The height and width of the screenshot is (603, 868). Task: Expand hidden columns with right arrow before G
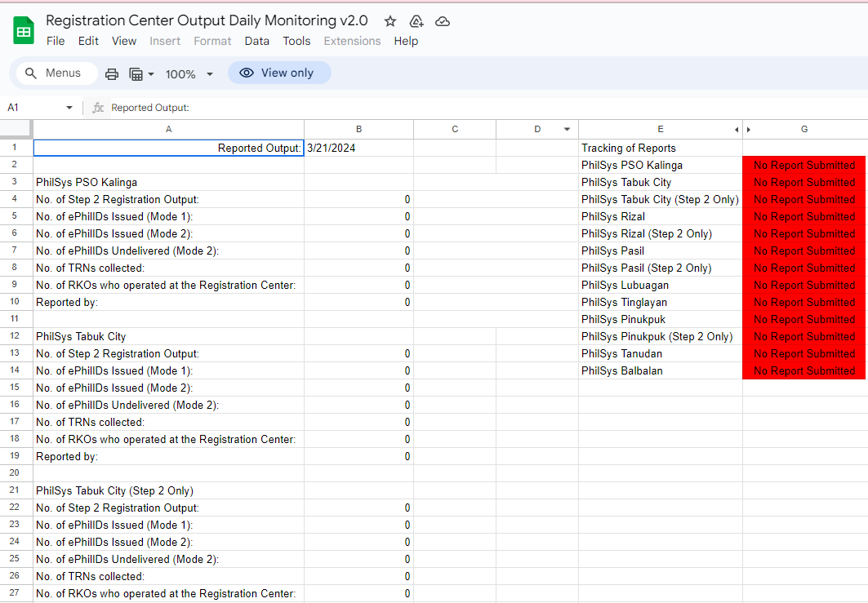pos(749,130)
